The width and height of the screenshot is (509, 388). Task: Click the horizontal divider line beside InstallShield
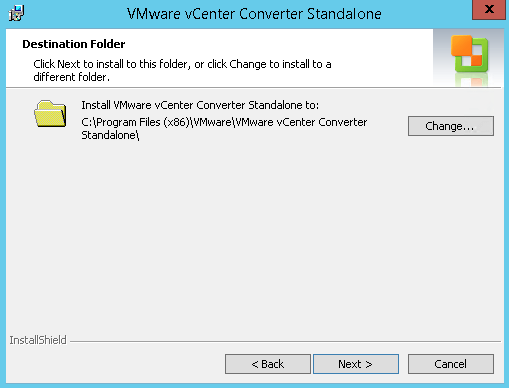[285, 341]
